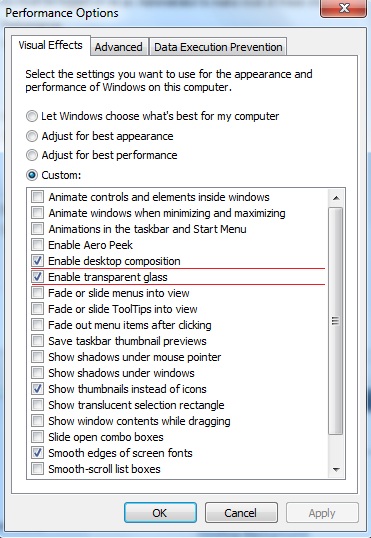This screenshot has height=538, width=371.
Task: Select the Visual Effects tab
Action: pyautogui.click(x=50, y=45)
